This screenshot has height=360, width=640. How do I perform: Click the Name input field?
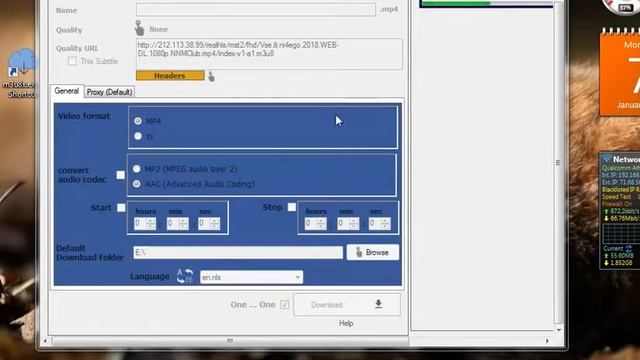click(256, 9)
